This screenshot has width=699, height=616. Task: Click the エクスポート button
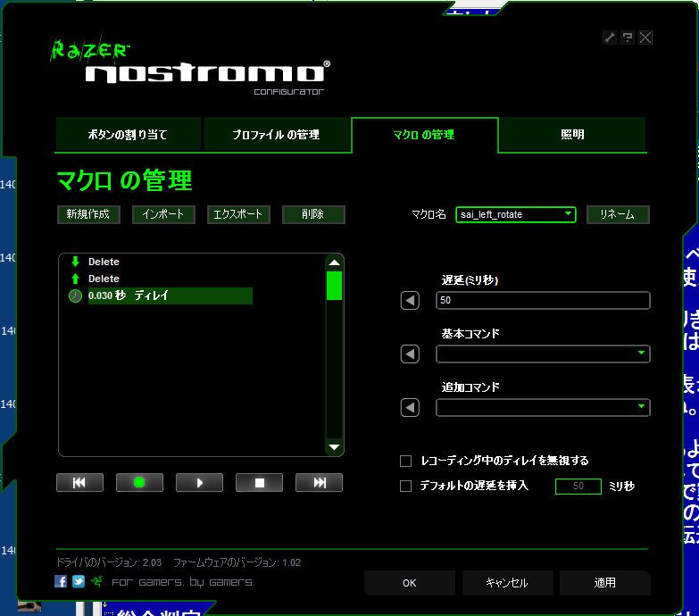click(x=238, y=214)
